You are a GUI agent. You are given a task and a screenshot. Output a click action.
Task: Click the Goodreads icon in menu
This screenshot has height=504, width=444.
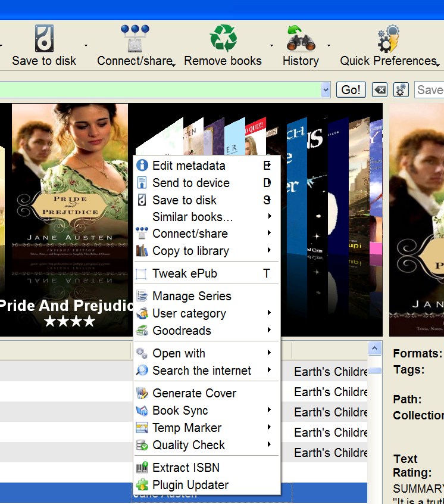[x=142, y=331]
